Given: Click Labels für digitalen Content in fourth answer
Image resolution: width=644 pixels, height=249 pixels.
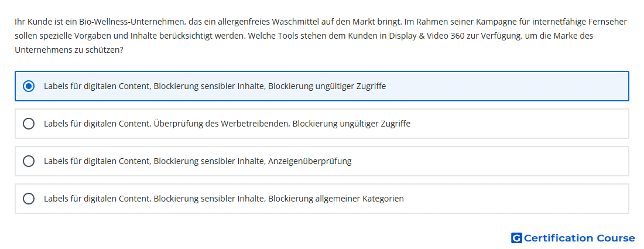Looking at the screenshot, I should [x=97, y=199].
